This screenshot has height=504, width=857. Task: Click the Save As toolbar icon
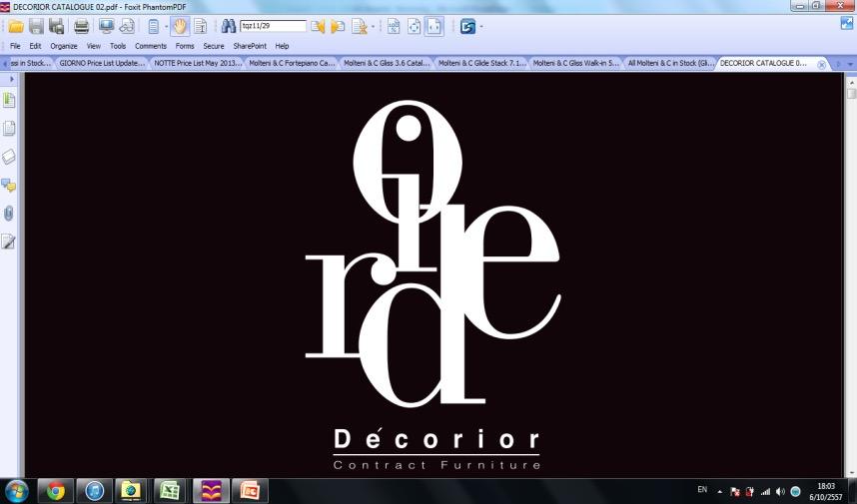[56, 26]
